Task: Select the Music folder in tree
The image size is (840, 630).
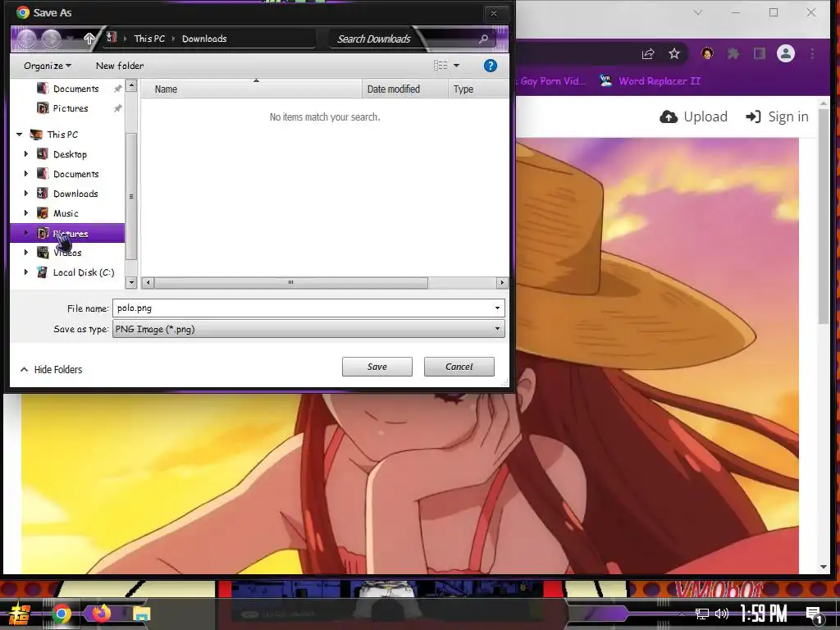Action: point(66,213)
